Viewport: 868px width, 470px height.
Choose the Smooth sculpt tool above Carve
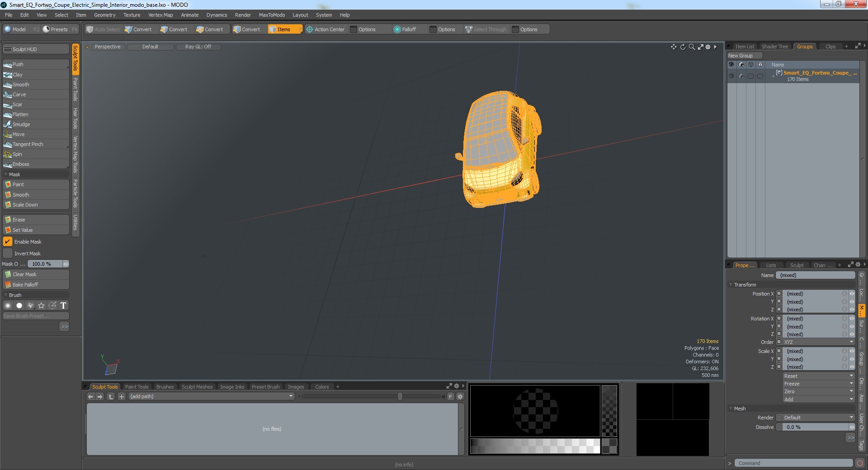36,85
